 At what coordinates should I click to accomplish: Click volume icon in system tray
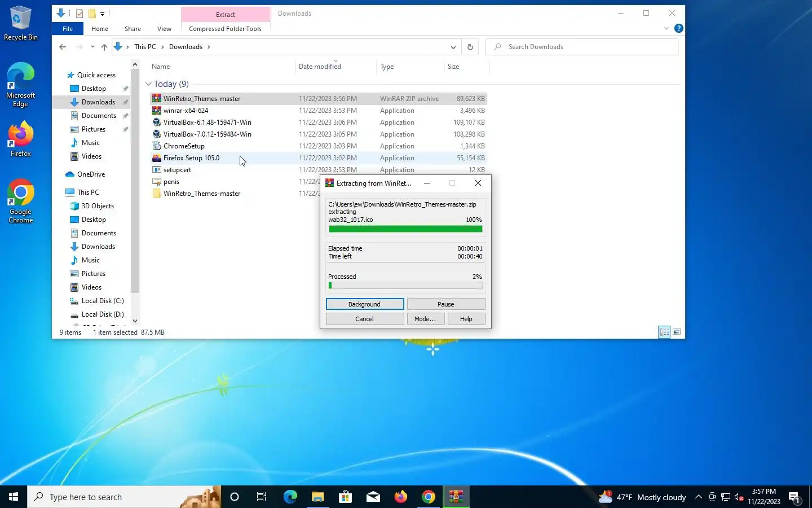tap(739, 497)
